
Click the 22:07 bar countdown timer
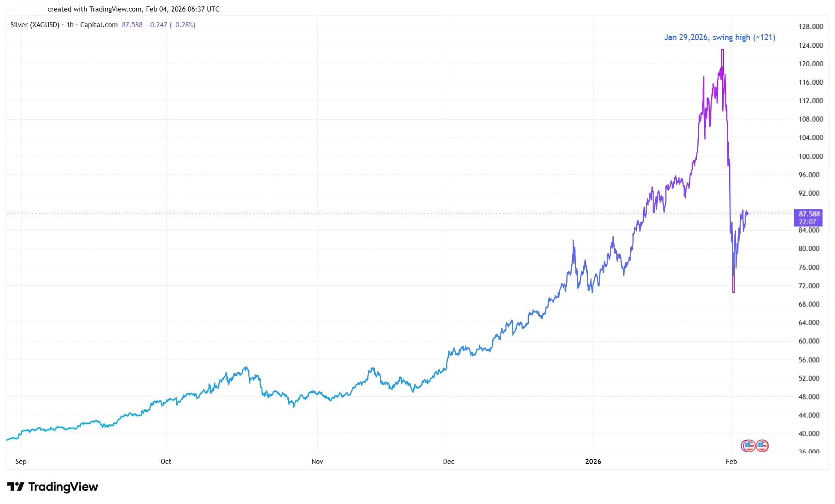pos(808,222)
